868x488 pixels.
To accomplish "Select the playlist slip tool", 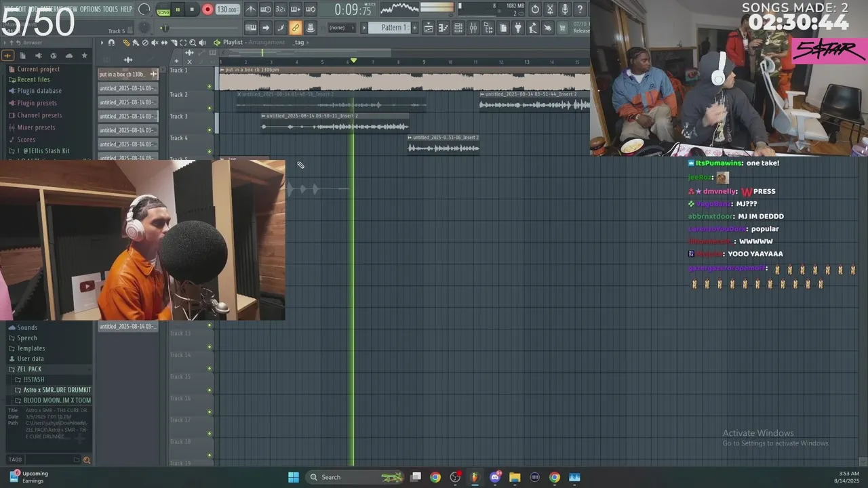I will (164, 43).
